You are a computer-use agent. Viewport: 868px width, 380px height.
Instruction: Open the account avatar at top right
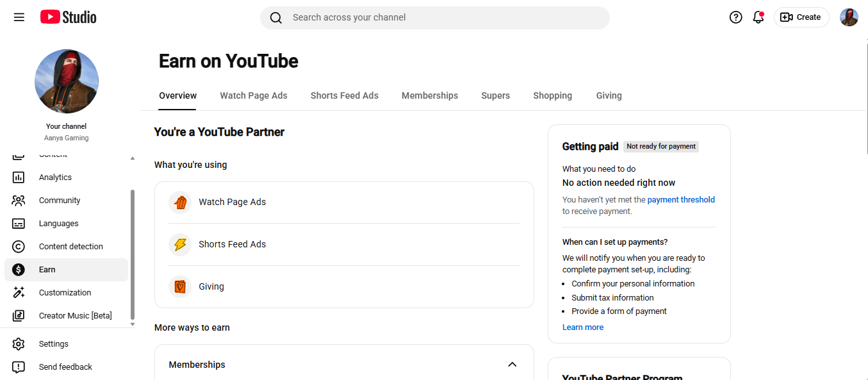click(849, 17)
